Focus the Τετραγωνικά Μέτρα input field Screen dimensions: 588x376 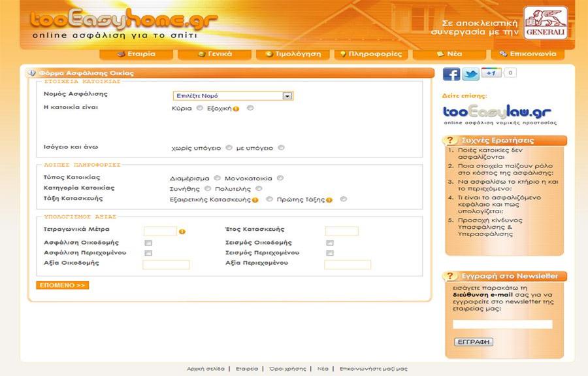coord(160,231)
